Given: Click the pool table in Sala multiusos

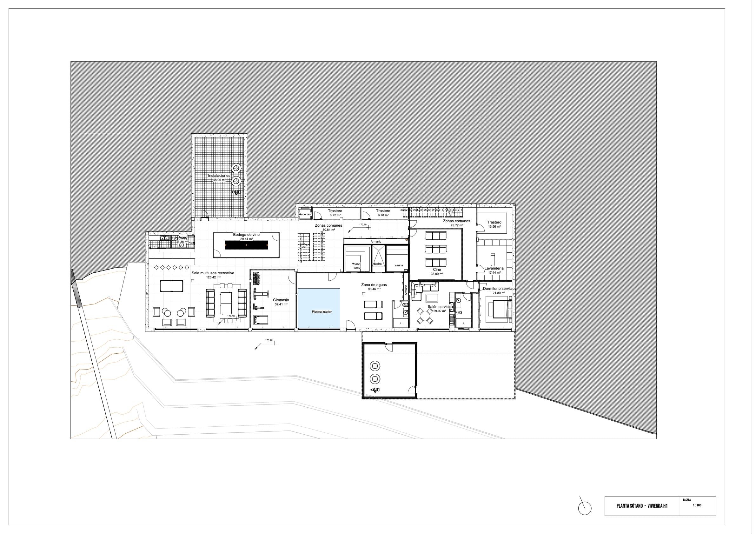Looking at the screenshot, I should tap(171, 286).
